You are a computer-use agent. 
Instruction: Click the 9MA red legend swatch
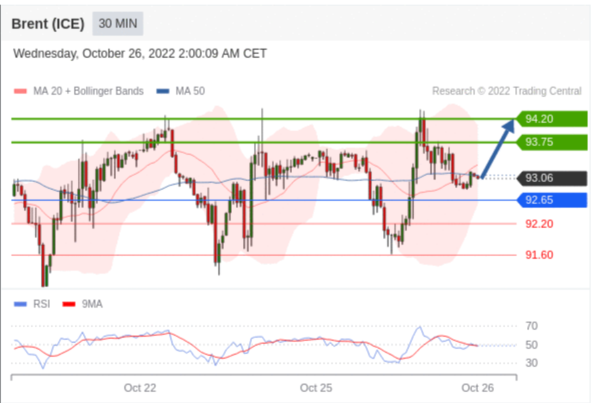(x=69, y=304)
